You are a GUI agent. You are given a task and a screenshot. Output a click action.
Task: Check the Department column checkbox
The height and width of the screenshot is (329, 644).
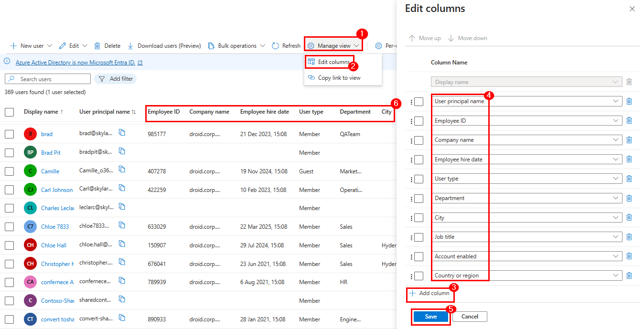click(x=419, y=199)
